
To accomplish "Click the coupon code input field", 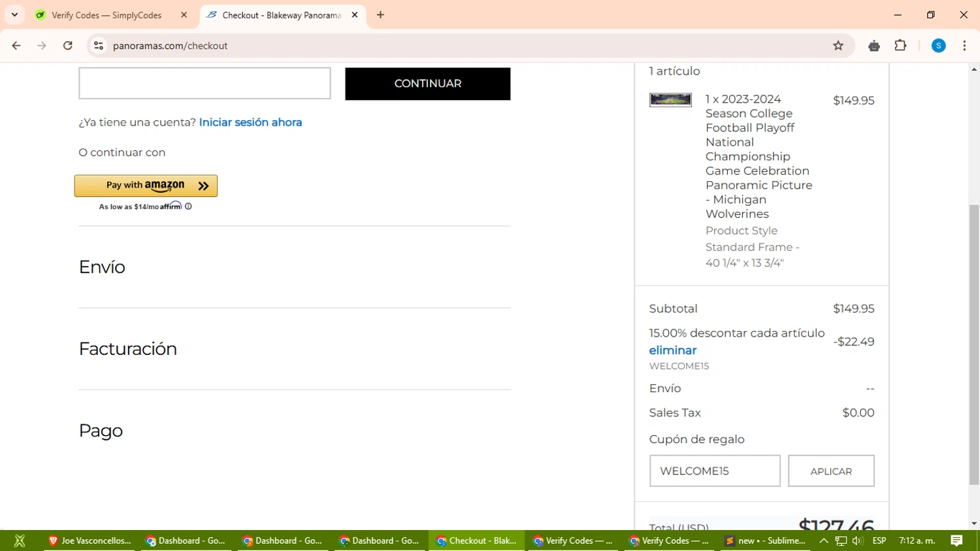I will point(715,471).
